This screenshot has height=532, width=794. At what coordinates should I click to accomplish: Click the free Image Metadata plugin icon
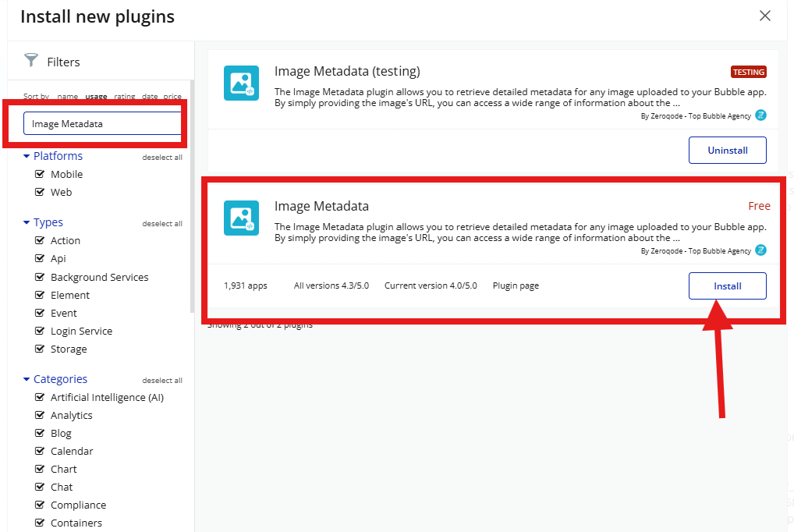242,218
